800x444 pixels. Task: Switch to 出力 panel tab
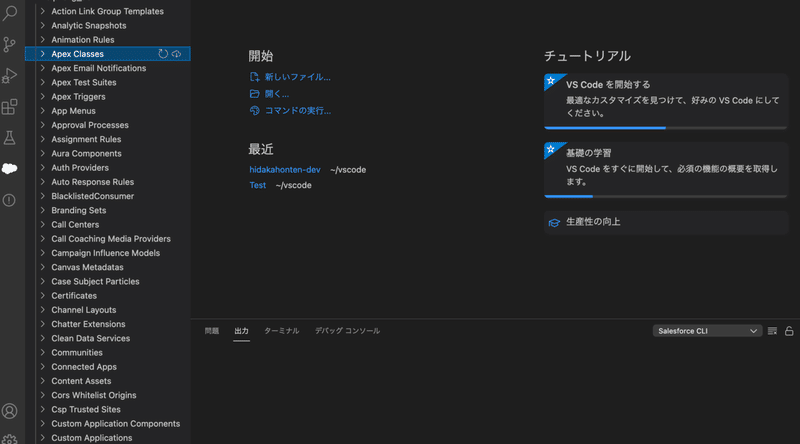[241, 331]
